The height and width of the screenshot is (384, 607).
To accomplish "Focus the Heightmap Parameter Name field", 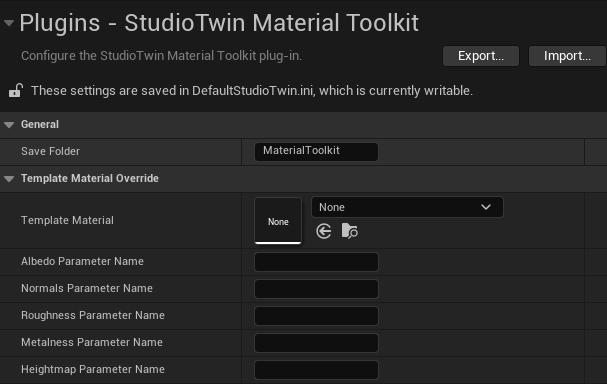I will [316, 370].
